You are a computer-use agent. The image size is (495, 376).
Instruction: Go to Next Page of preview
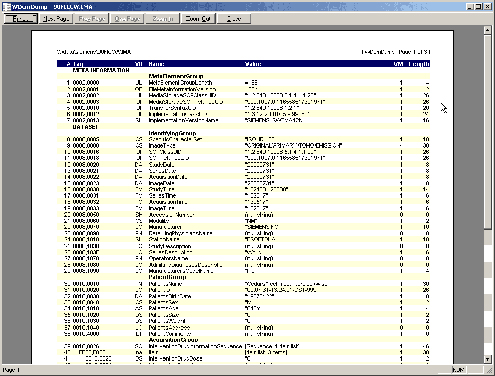pyautogui.click(x=56, y=19)
